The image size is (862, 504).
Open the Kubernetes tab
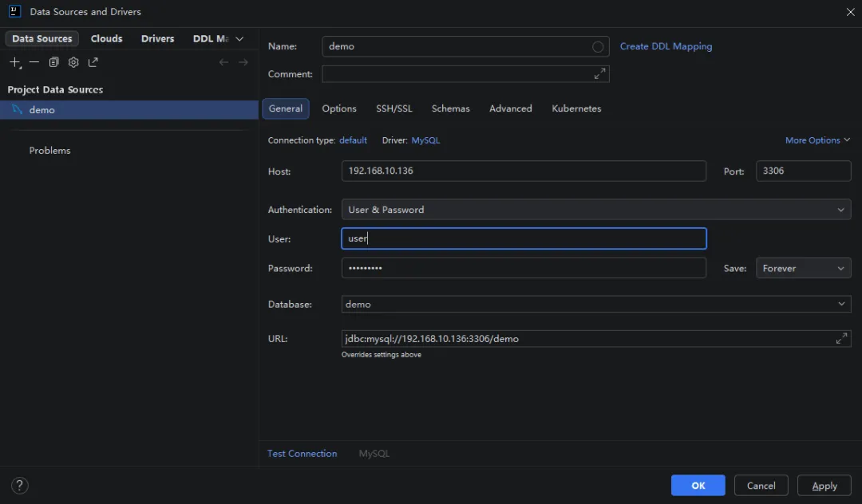point(577,108)
